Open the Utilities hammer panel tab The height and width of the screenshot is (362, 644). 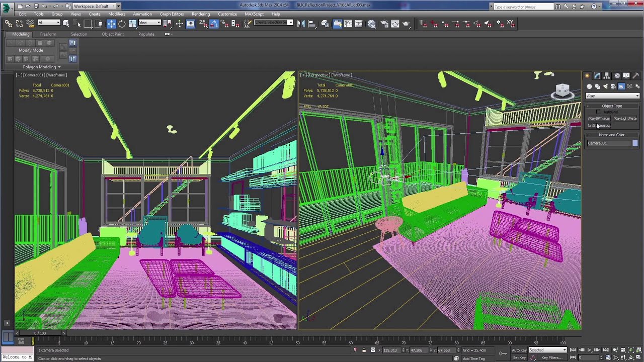coord(636,76)
